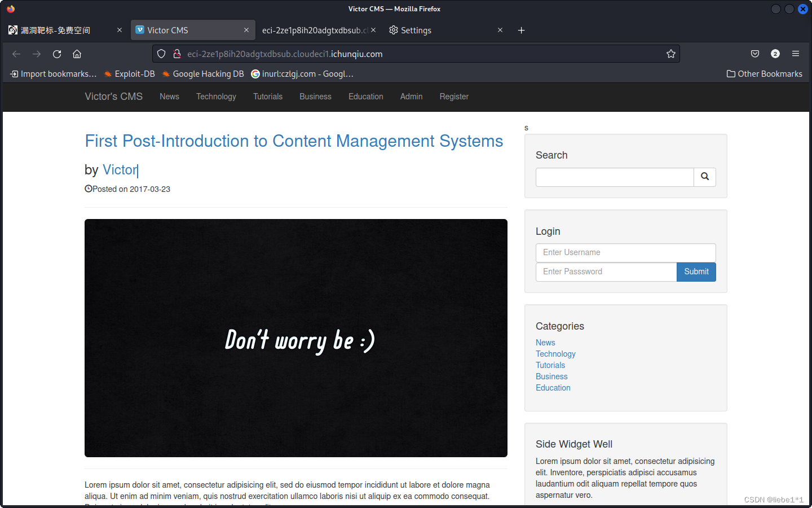Viewport: 812px width, 508px height.
Task: Open the News category link
Action: click(545, 343)
